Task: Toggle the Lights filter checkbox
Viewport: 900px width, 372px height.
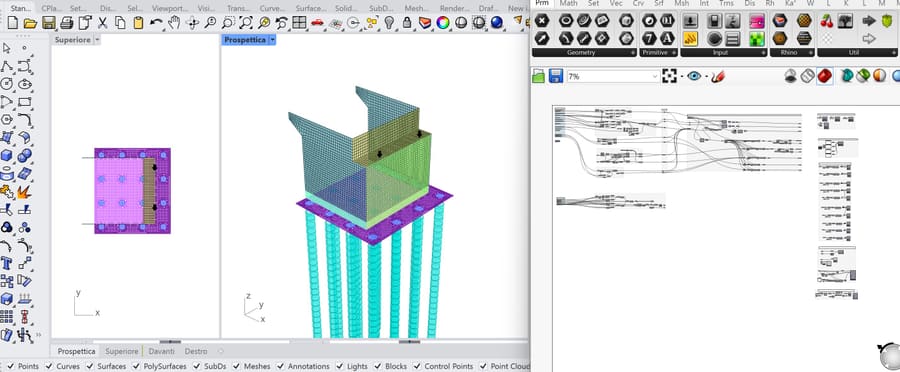Action: (340, 366)
